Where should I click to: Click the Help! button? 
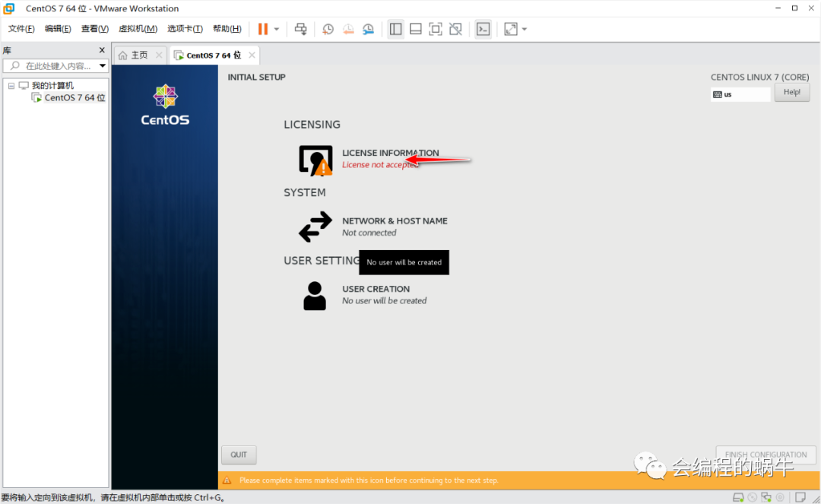791,92
